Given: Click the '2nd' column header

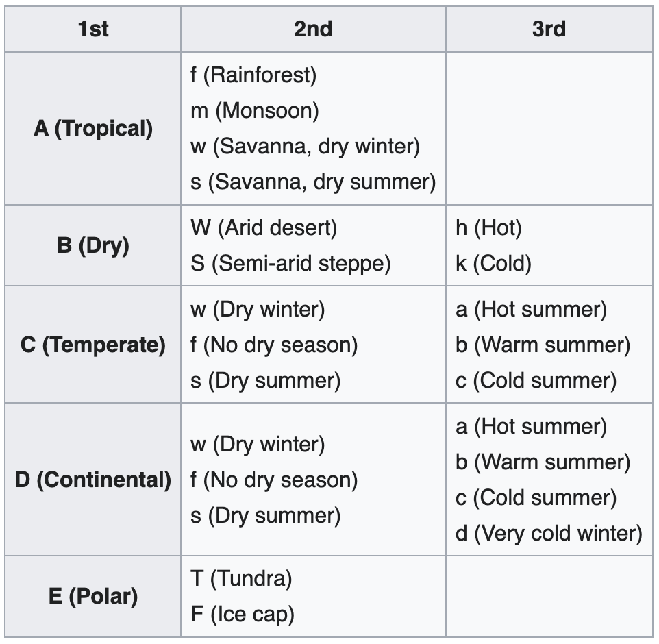Looking at the screenshot, I should tap(313, 29).
